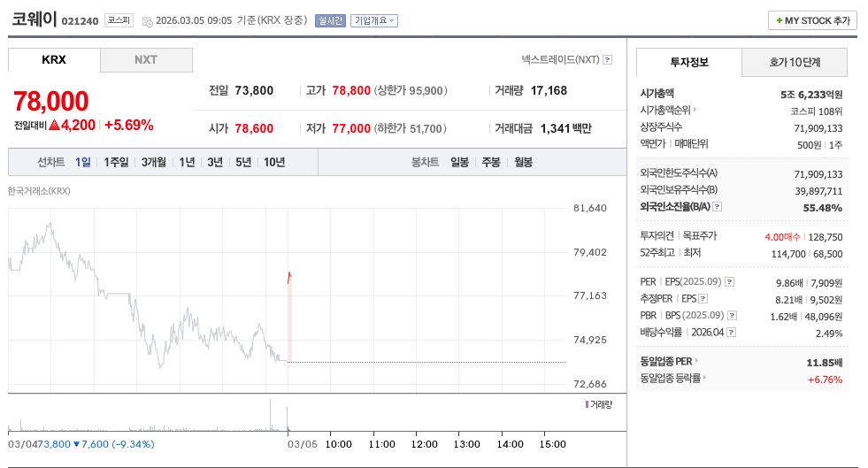Click the 4.00매수 investment opinion

pos(783,237)
